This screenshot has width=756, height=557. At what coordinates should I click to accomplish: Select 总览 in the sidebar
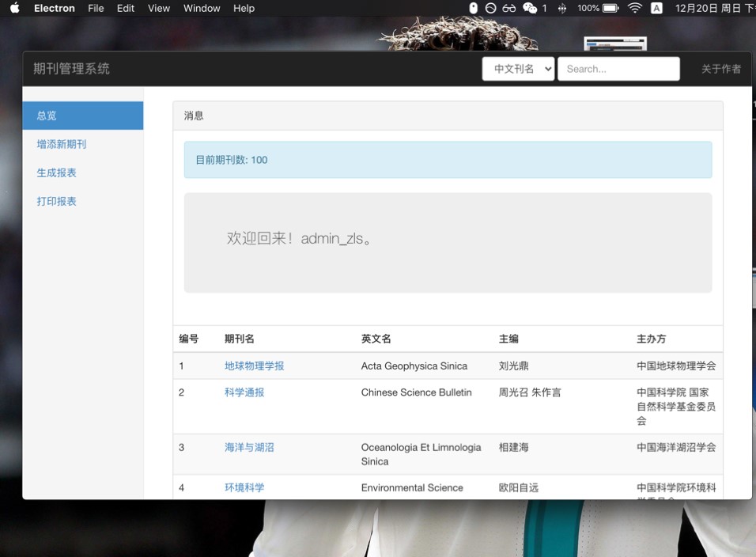click(x=83, y=116)
